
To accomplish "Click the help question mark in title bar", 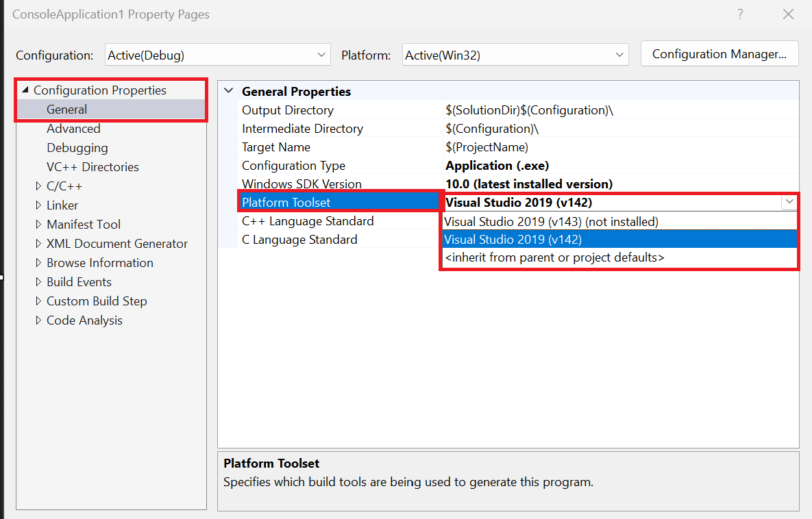I will point(741,14).
